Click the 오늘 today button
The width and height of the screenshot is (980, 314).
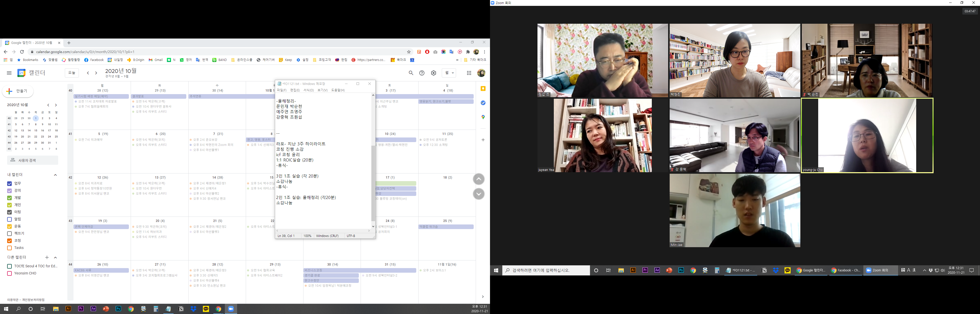coord(72,73)
